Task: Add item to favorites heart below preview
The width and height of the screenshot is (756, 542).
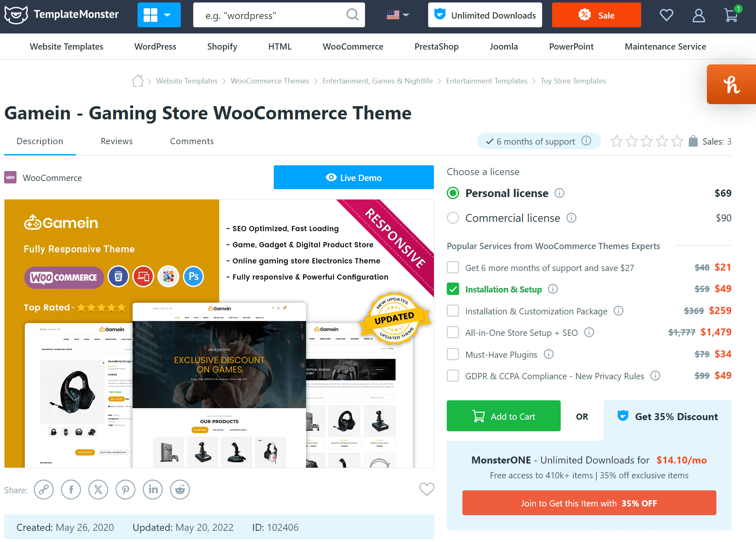Action: pos(427,489)
